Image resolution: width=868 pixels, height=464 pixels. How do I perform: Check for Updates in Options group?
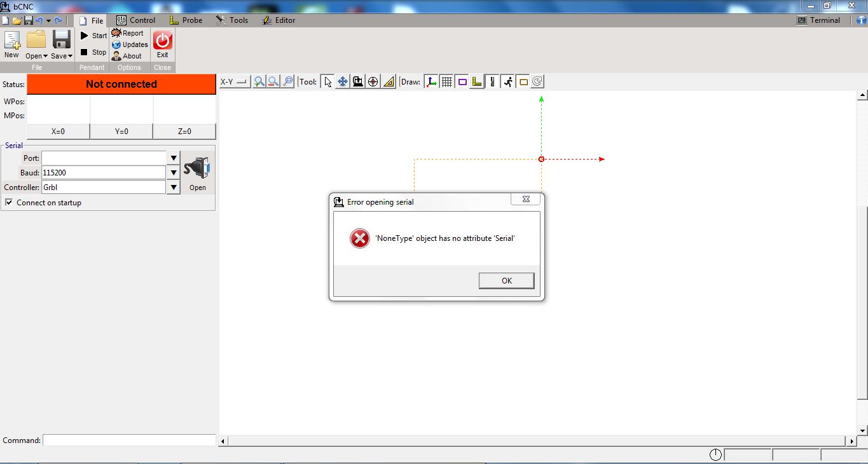[130, 44]
